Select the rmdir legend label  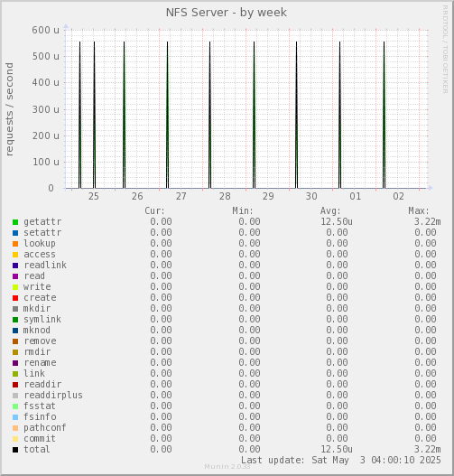(x=37, y=352)
